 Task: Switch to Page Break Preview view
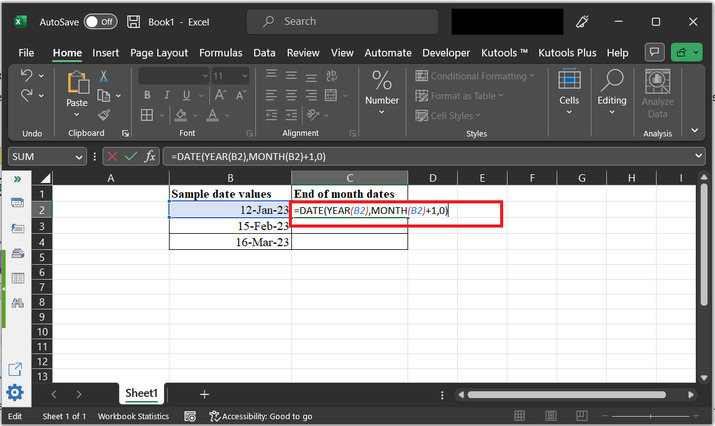[x=581, y=416]
